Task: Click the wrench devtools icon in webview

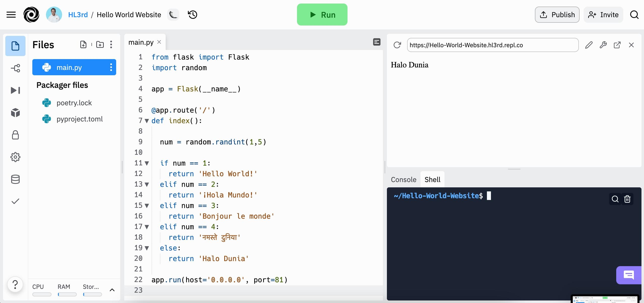Action: (603, 45)
